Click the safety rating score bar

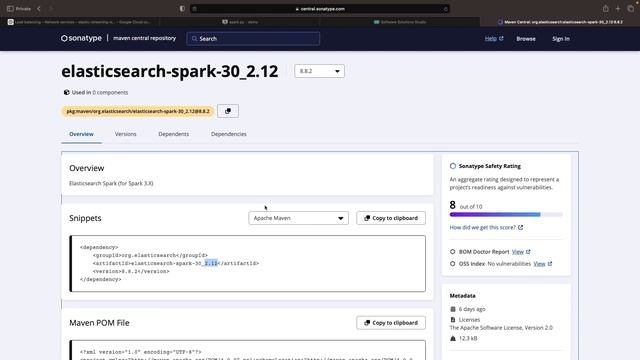point(506,214)
